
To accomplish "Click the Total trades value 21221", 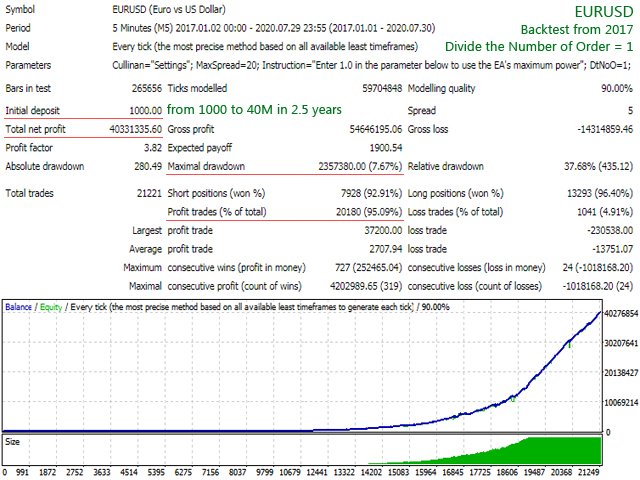I will coord(149,193).
